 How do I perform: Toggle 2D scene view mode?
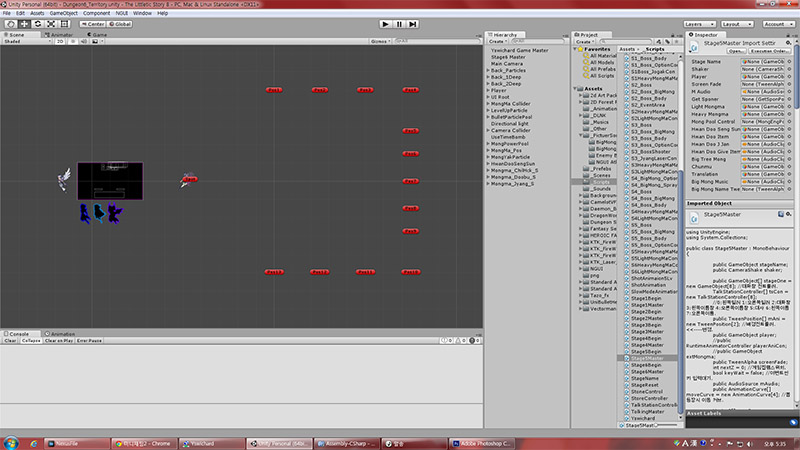[x=60, y=41]
